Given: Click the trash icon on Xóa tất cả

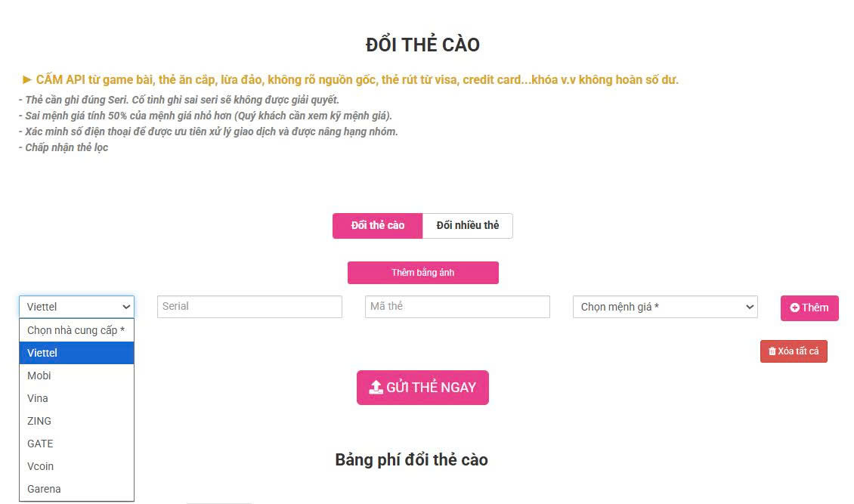Looking at the screenshot, I should pyautogui.click(x=772, y=351).
